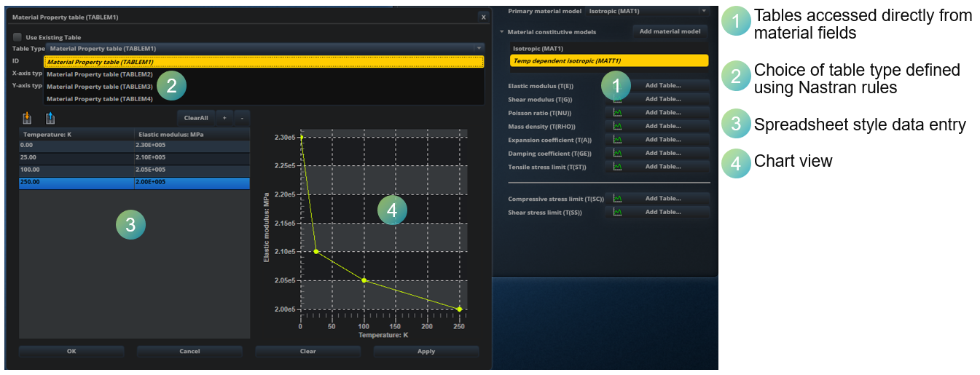Choose Material Property table (TABLEM2) option
Image resolution: width=980 pixels, height=375 pixels.
tap(100, 74)
